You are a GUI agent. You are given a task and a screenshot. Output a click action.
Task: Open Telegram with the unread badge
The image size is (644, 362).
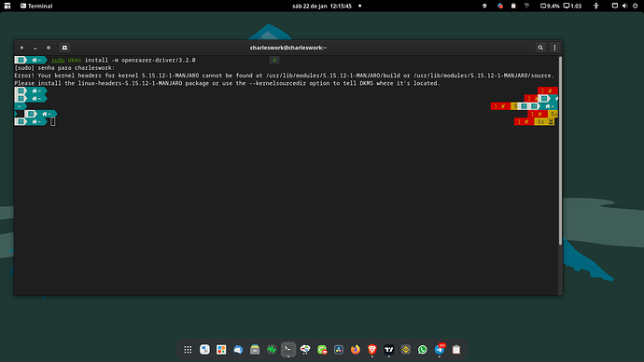(440, 350)
